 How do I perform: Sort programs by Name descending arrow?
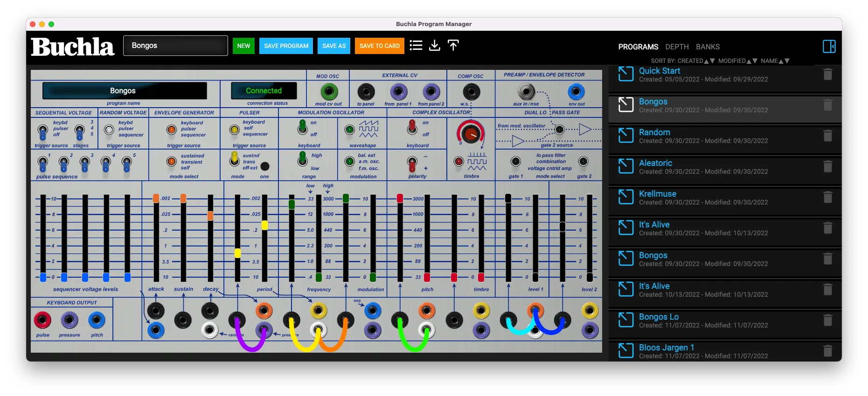pos(787,61)
